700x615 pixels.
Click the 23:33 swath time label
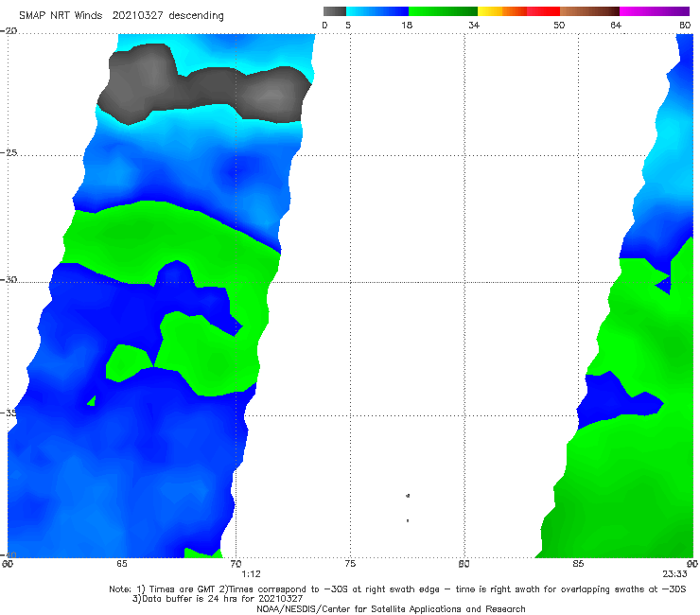(x=674, y=574)
